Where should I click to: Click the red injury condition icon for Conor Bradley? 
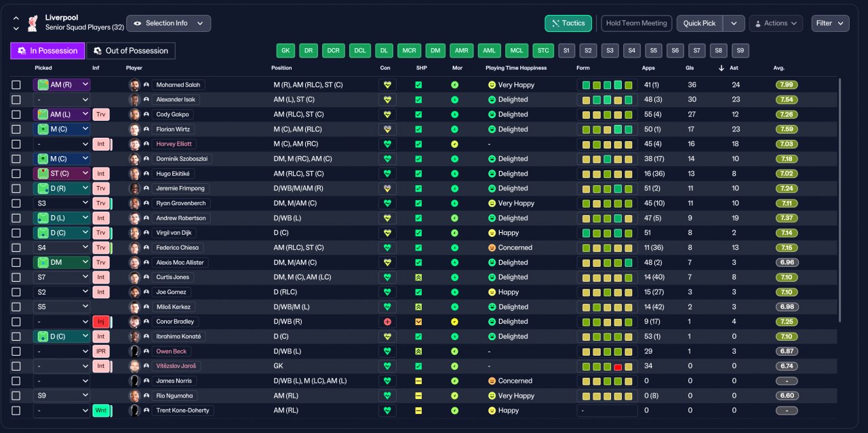point(387,322)
